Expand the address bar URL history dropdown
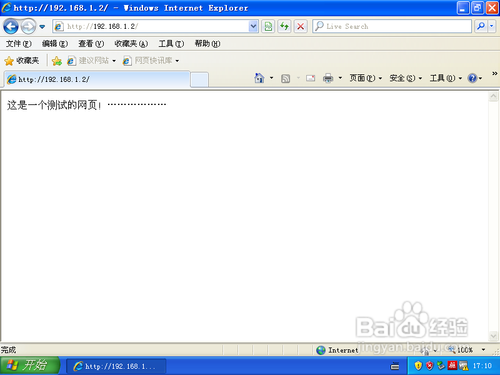The width and height of the screenshot is (500, 375). (253, 26)
